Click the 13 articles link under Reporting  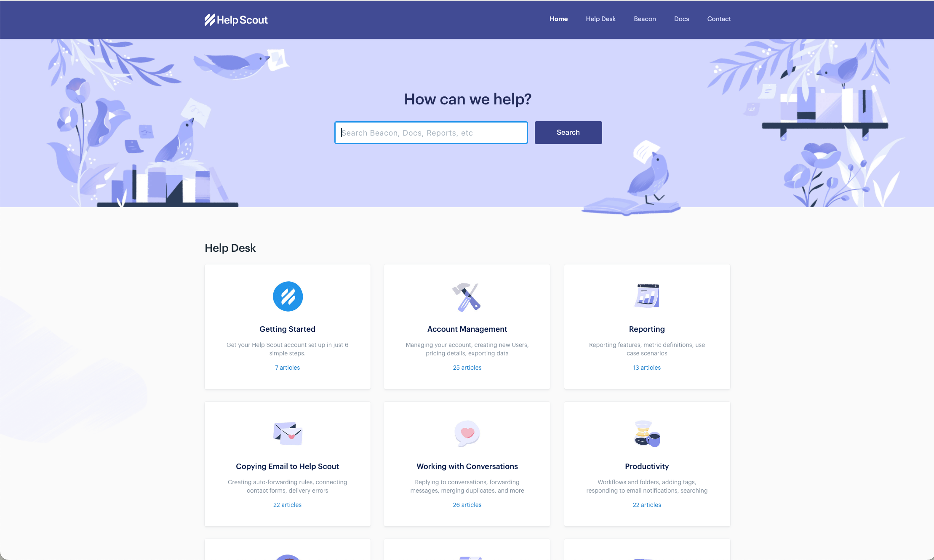[647, 367]
